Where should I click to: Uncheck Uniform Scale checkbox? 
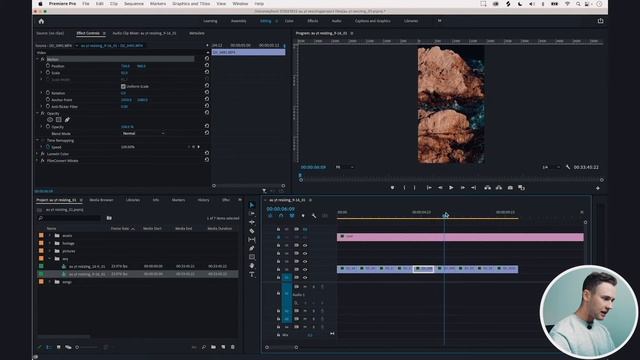(123, 86)
